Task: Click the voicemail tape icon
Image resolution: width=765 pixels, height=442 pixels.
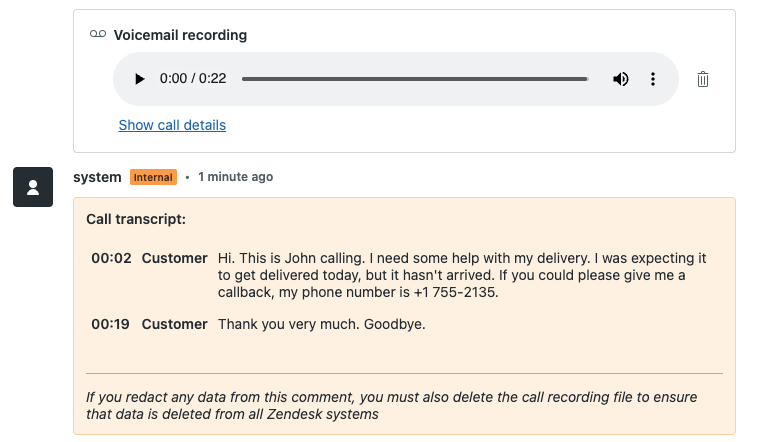Action: click(97, 35)
